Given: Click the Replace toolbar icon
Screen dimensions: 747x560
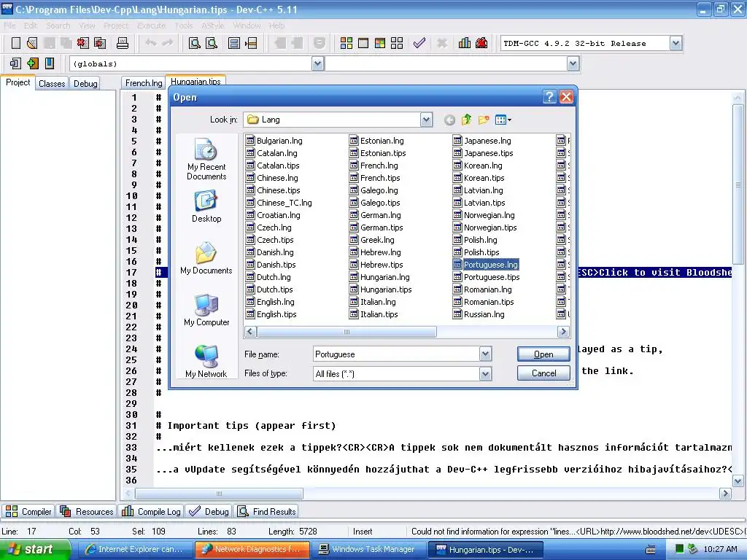Looking at the screenshot, I should tap(212, 43).
